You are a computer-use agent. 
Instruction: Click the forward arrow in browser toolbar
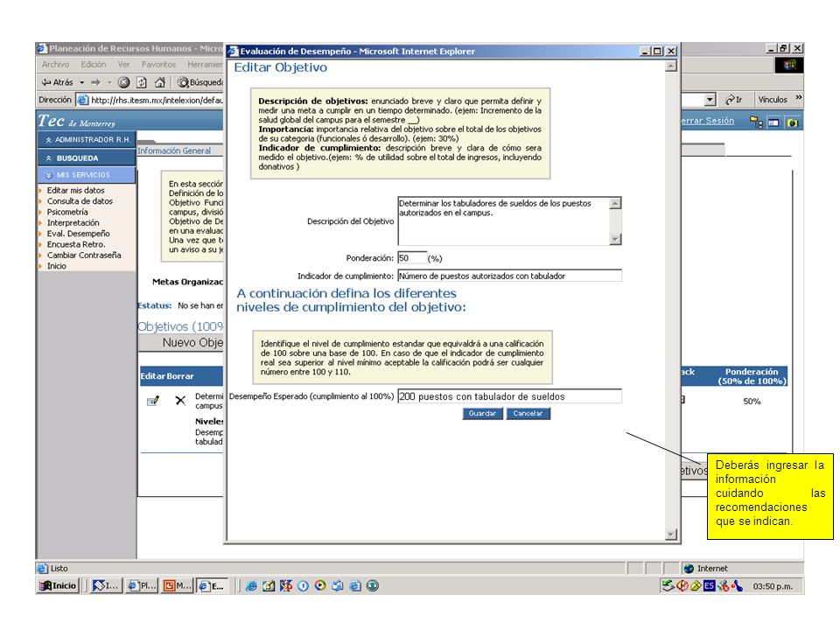point(96,82)
